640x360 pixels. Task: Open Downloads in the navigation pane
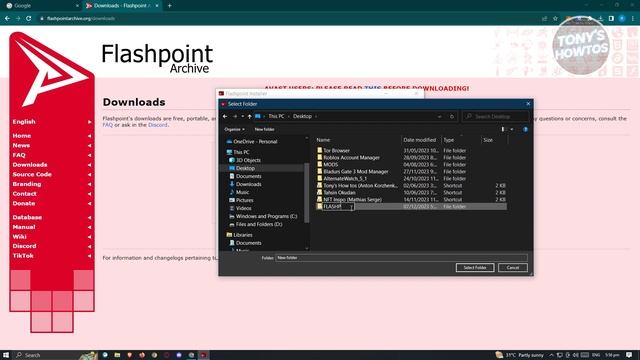[248, 184]
